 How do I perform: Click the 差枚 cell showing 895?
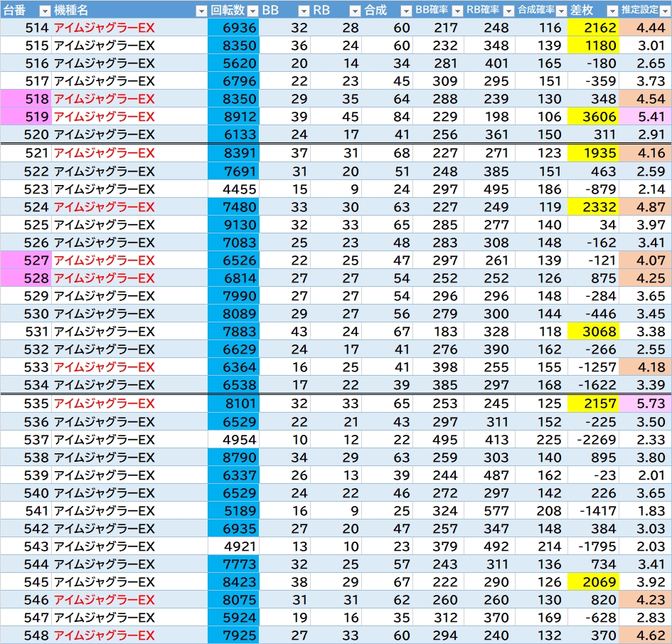[593, 458]
